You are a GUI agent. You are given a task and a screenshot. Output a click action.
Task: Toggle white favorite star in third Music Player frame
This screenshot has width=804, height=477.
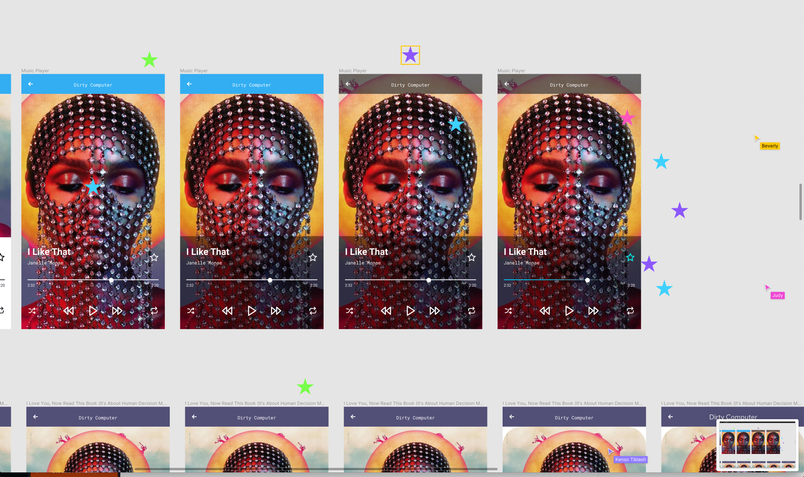pyautogui.click(x=471, y=257)
